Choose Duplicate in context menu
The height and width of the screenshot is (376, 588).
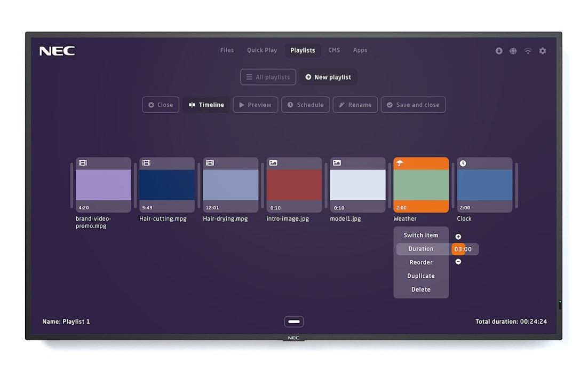coord(421,276)
